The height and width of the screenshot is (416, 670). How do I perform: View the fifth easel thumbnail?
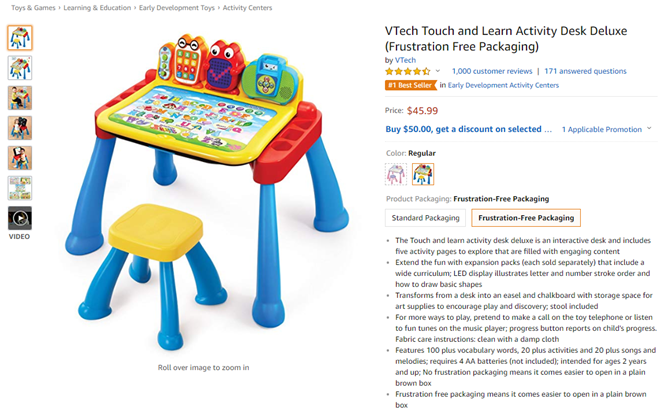(20, 158)
